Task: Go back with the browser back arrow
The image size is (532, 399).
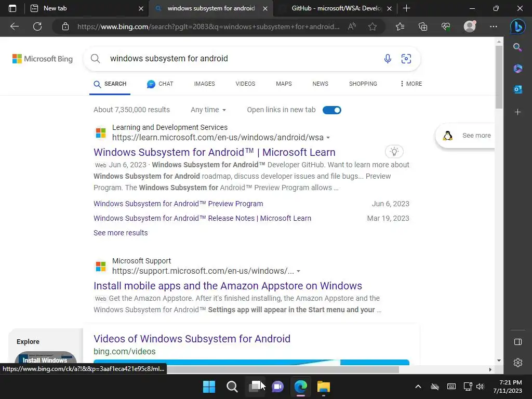Action: (15, 26)
